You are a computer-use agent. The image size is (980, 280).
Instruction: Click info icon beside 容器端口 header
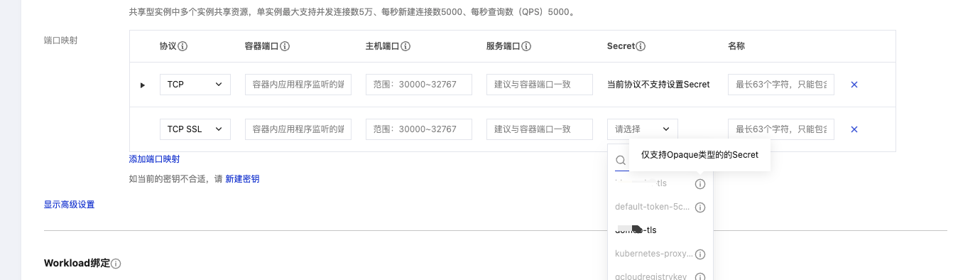pos(285,46)
